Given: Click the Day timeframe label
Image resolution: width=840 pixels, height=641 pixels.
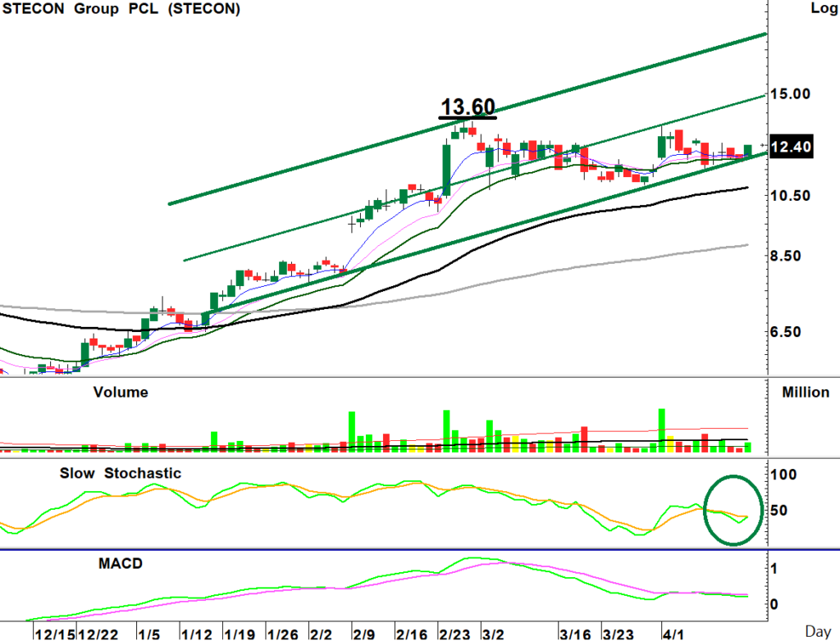Looking at the screenshot, I should pyautogui.click(x=816, y=631).
